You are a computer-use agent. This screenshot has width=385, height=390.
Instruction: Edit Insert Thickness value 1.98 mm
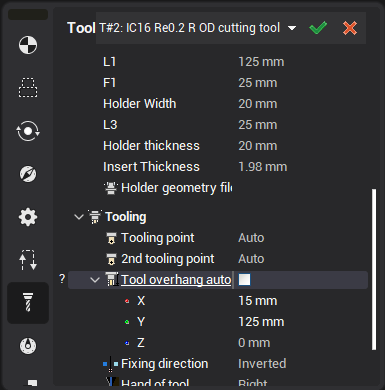263,167
